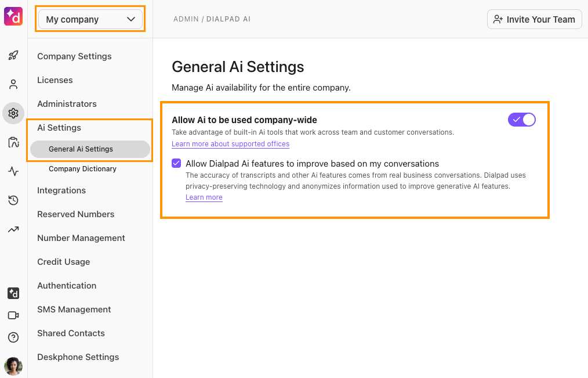588x378 pixels.
Task: Click ADMIN in the breadcrumb
Action: (x=186, y=19)
